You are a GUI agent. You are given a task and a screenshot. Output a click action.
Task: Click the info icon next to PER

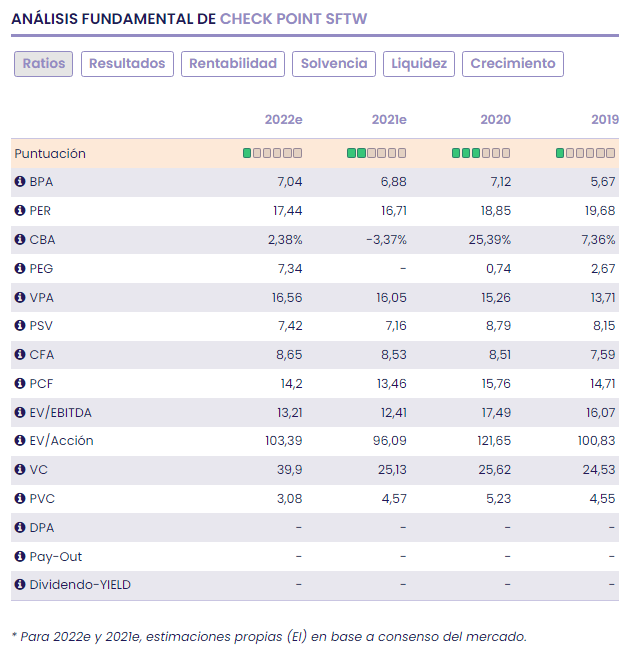point(19,211)
